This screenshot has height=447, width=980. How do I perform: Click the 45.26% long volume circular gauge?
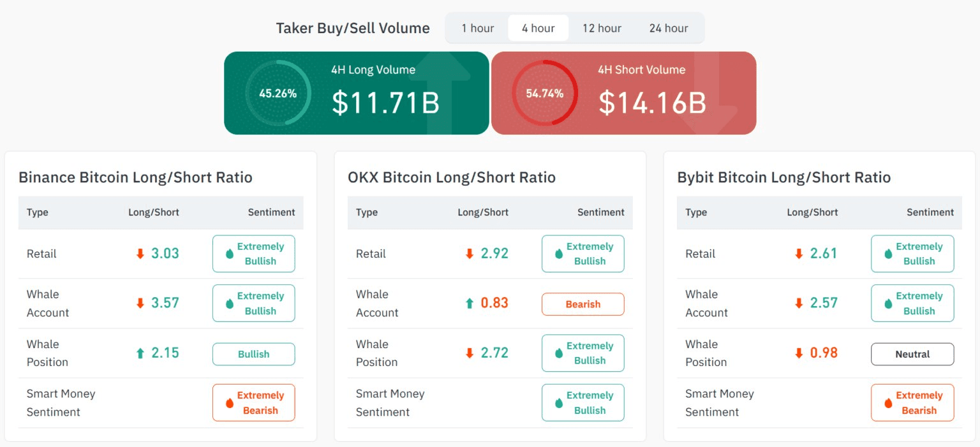pyautogui.click(x=278, y=93)
